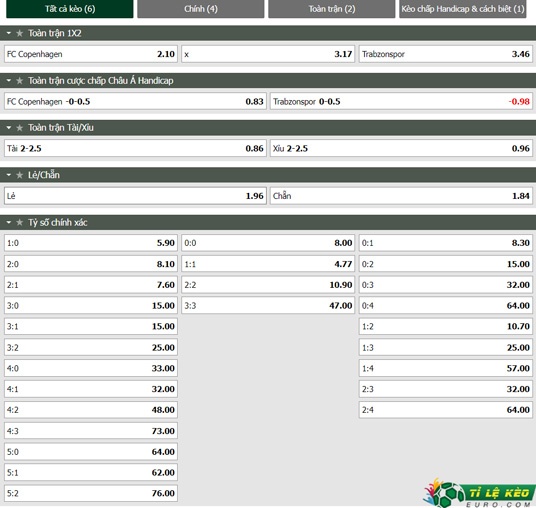Select Xỉu 2-2.5 at 0.96
This screenshot has height=508, width=536.
pyautogui.click(x=401, y=149)
